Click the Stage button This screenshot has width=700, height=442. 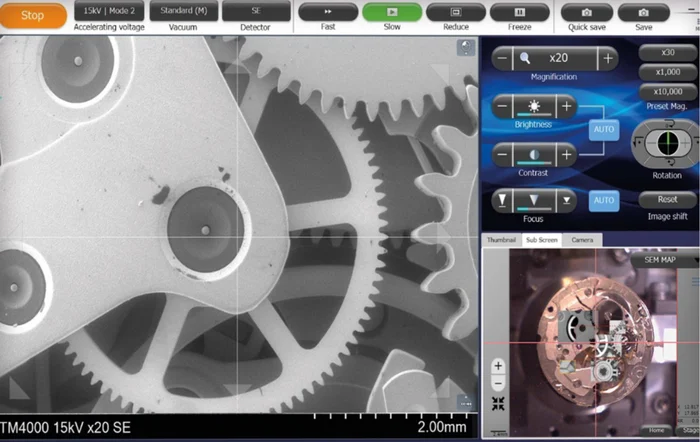(689, 430)
